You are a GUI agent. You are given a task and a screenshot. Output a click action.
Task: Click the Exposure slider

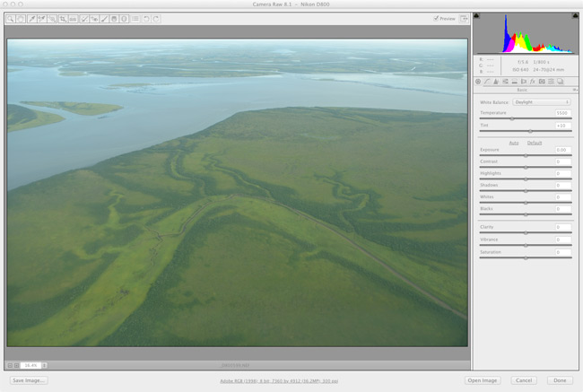pyautogui.click(x=526, y=156)
